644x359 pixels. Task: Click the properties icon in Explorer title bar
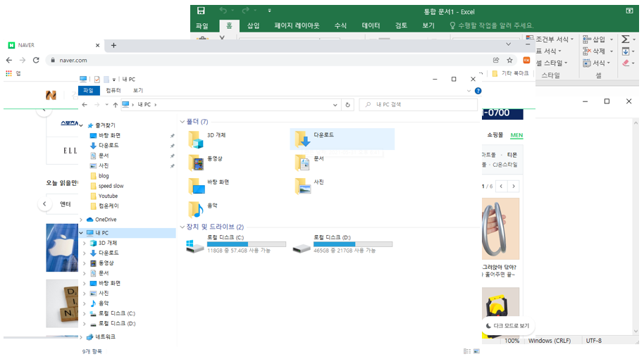97,79
